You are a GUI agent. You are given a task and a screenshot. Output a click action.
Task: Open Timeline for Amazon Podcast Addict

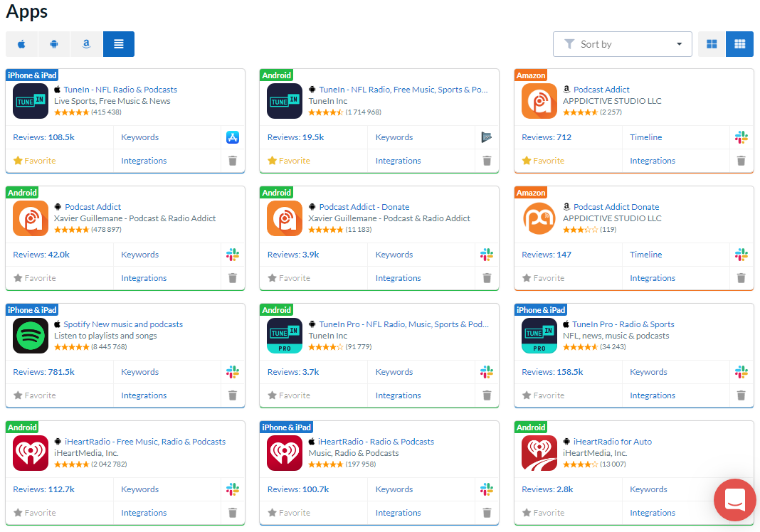645,137
